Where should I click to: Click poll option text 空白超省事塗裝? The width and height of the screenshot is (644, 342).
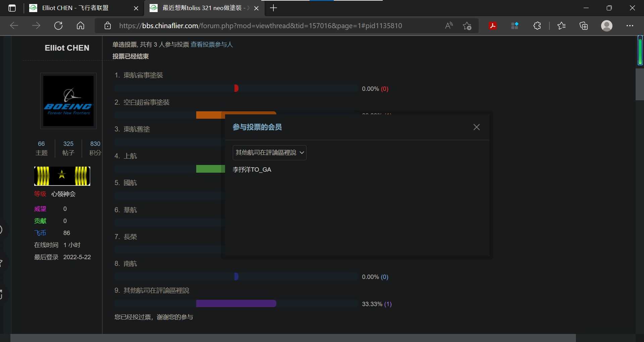147,102
